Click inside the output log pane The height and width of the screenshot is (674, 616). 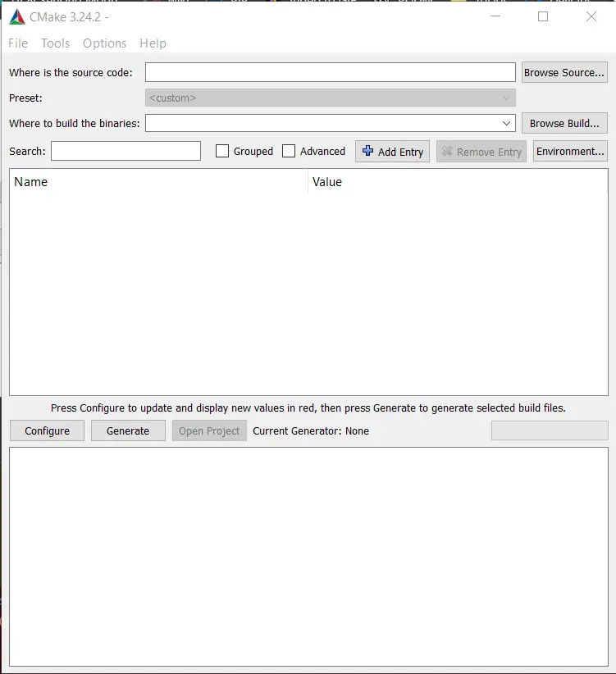pyautogui.click(x=308, y=557)
